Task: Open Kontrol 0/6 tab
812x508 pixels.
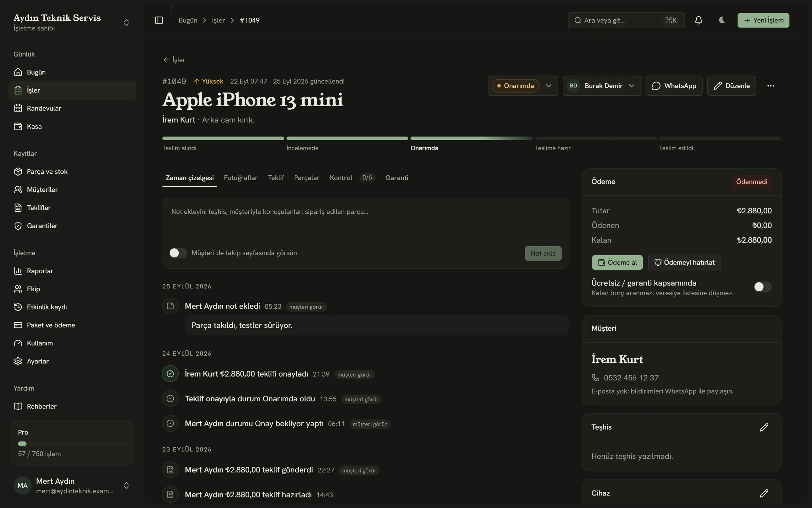Action: tap(352, 178)
